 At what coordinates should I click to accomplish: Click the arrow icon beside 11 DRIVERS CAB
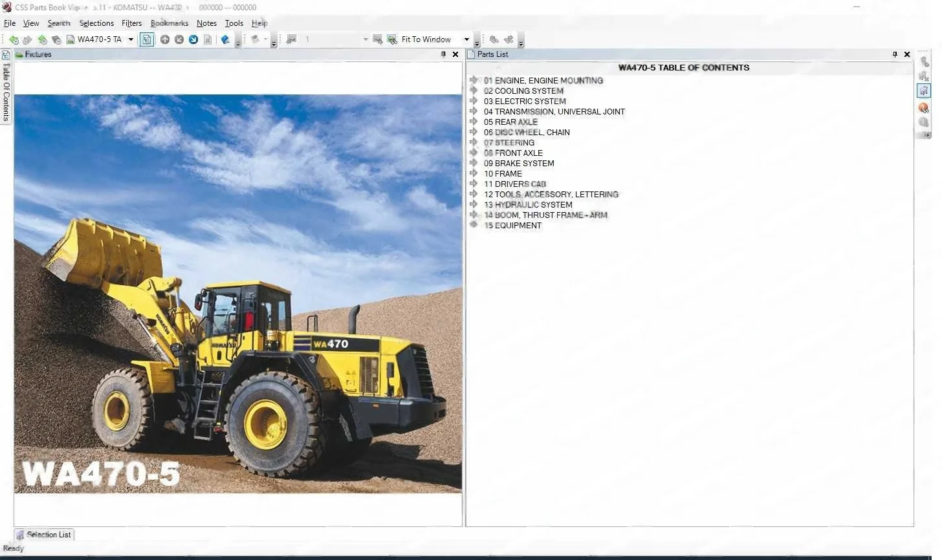click(x=474, y=184)
